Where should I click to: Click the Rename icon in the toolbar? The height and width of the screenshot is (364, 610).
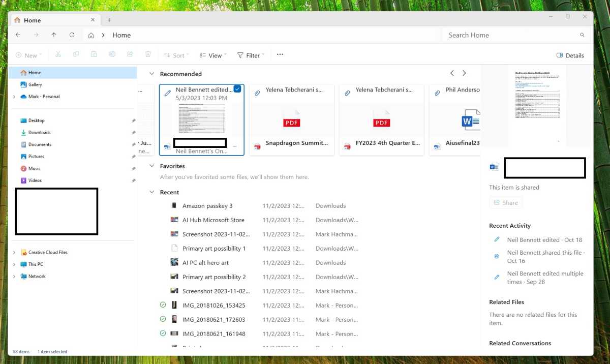[112, 55]
